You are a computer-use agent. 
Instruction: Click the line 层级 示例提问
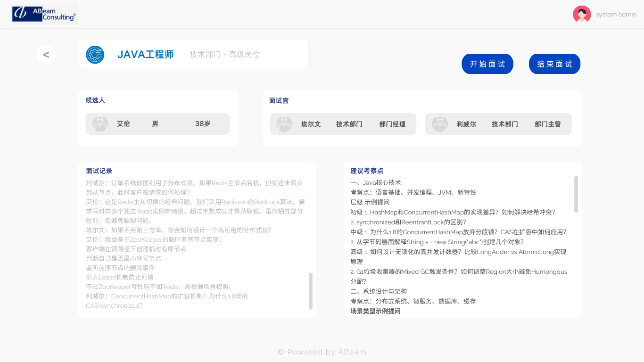point(370,202)
